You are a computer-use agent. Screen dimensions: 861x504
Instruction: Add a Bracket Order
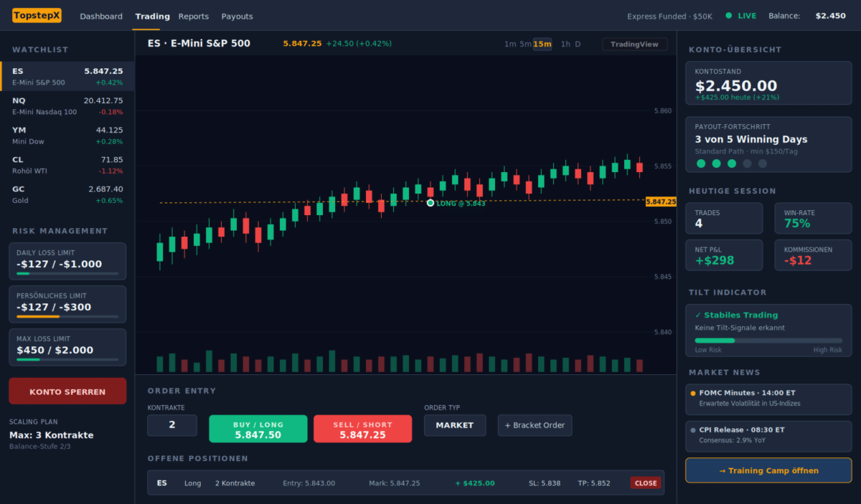tap(535, 425)
